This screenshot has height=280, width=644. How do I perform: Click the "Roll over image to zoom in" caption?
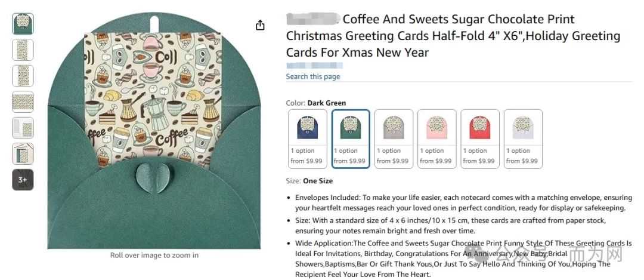tap(154, 256)
